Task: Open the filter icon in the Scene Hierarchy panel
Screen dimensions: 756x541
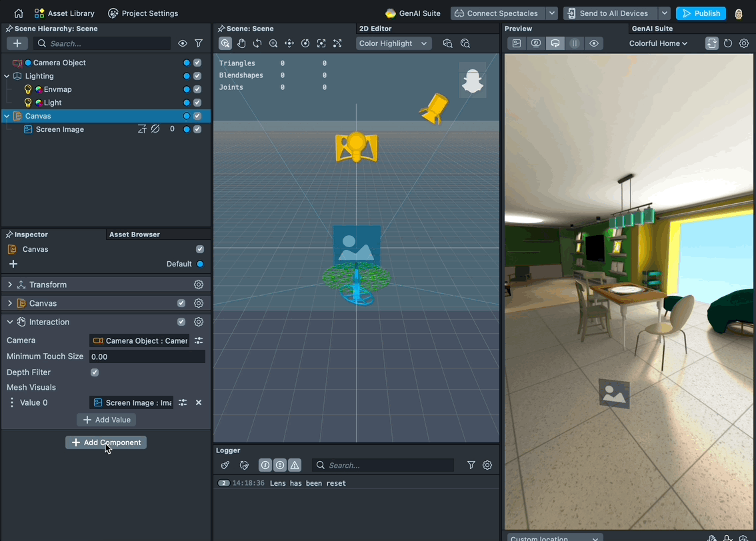Action: point(199,43)
